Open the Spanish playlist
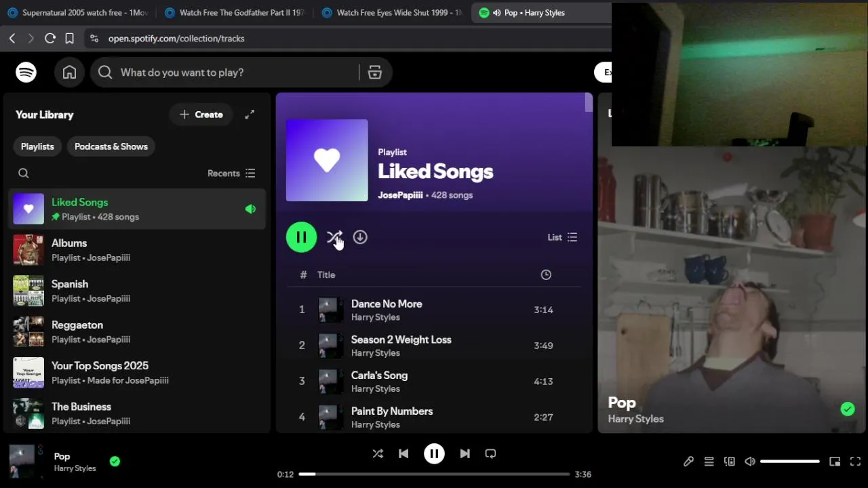 tap(137, 291)
